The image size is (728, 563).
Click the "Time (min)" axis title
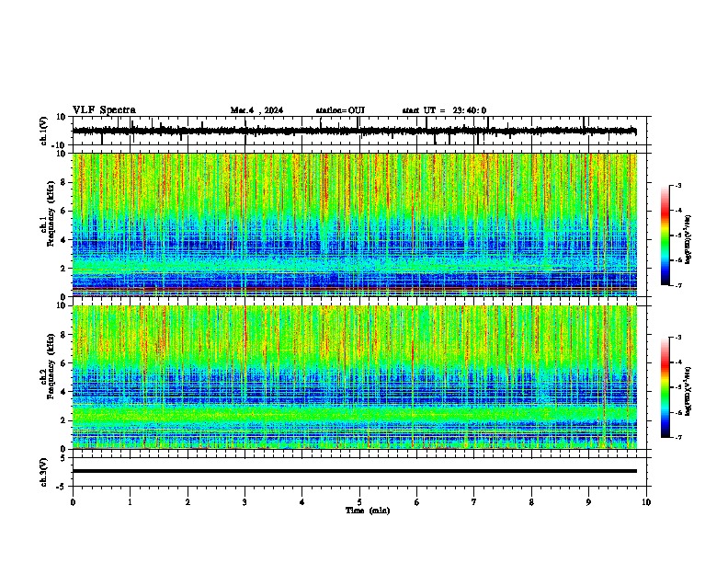pyautogui.click(x=368, y=511)
